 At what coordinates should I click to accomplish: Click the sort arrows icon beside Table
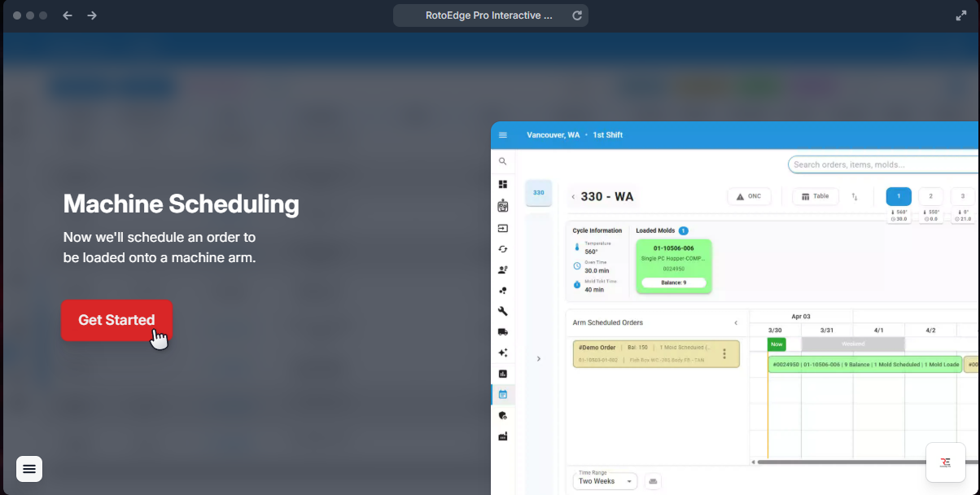(855, 197)
